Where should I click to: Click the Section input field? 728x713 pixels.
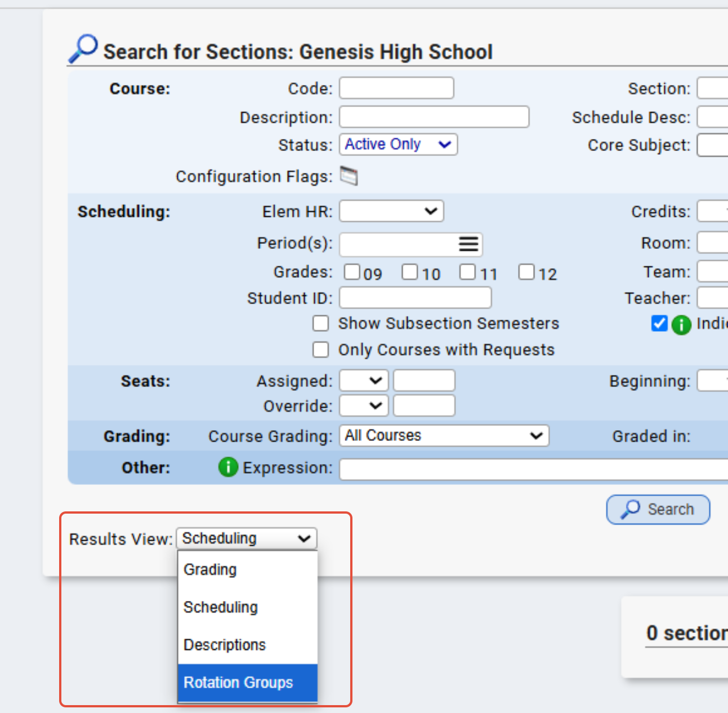(x=713, y=88)
